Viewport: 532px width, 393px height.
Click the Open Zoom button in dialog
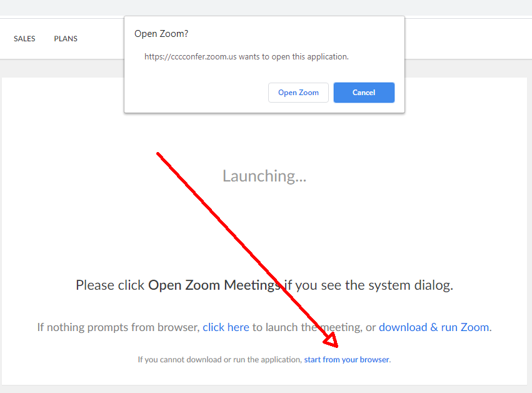coord(298,93)
